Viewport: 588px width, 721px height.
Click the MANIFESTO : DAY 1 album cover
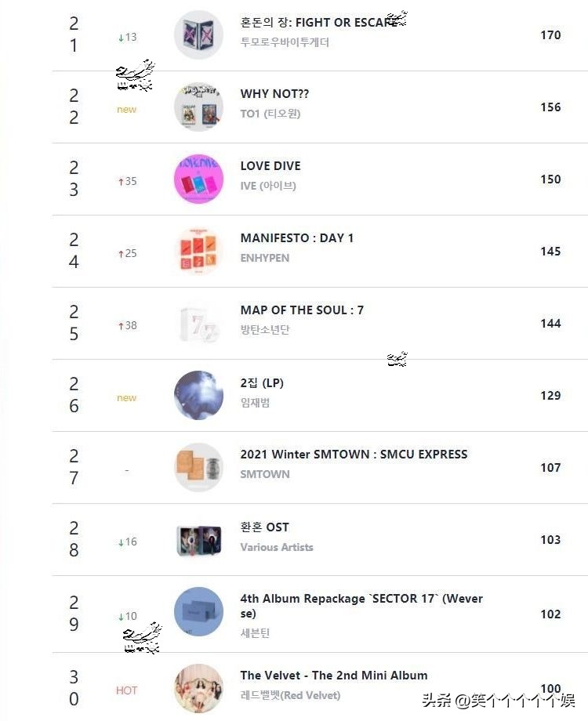pos(198,252)
